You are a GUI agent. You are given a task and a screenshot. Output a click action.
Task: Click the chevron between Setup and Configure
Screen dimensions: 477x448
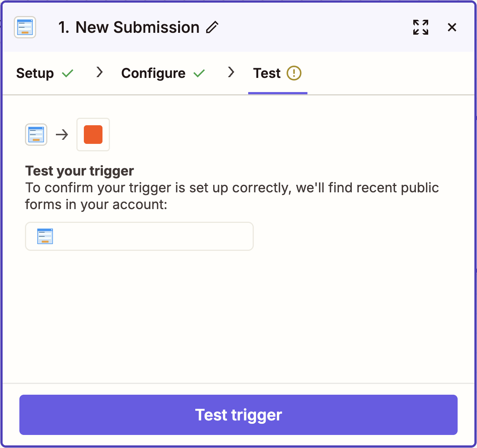click(x=99, y=72)
